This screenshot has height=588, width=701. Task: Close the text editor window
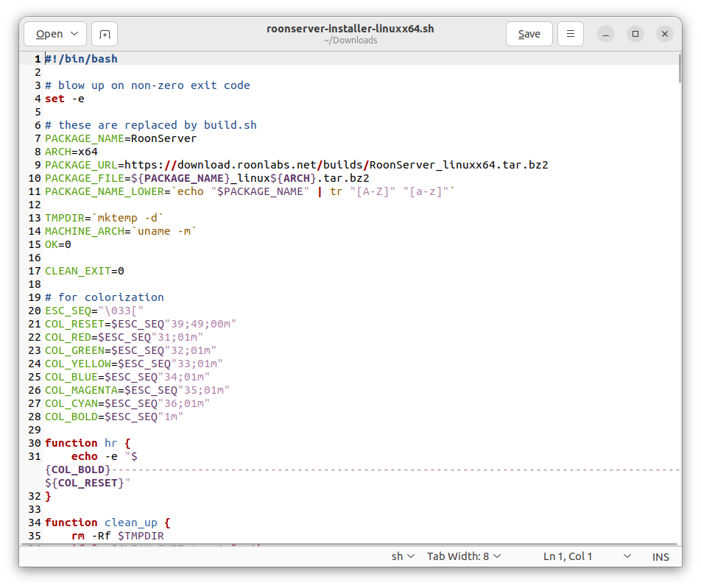(665, 34)
